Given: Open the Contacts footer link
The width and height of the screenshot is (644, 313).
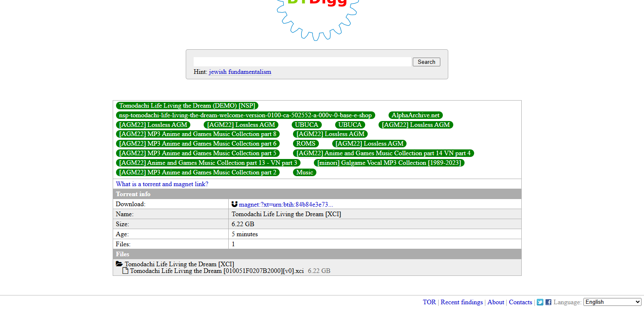Looking at the screenshot, I should pyautogui.click(x=520, y=302).
